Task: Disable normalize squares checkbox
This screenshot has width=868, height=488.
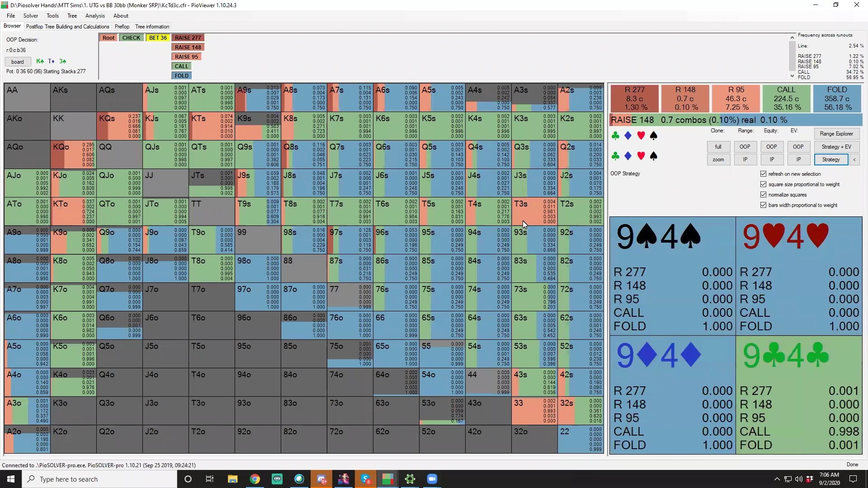Action: coord(764,195)
